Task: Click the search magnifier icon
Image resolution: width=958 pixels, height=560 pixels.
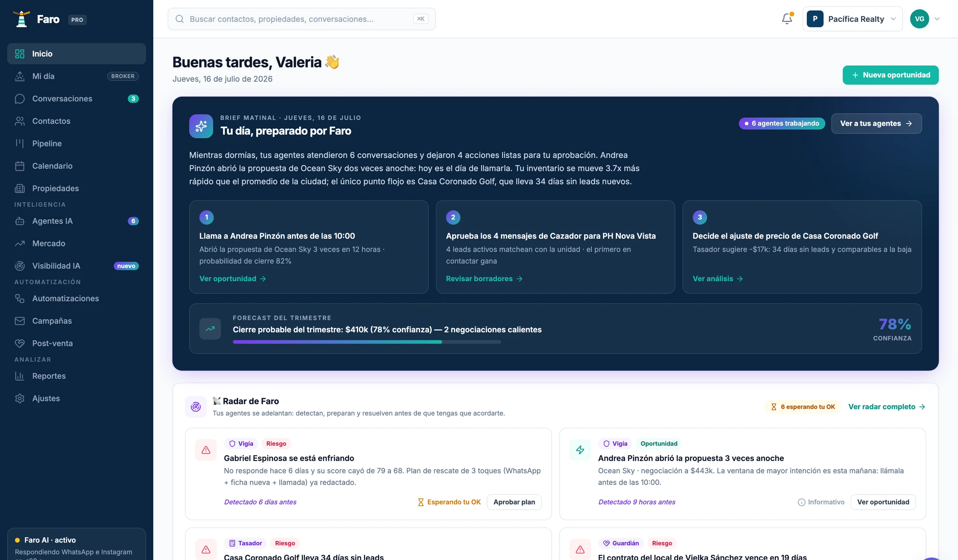Action: click(x=180, y=19)
